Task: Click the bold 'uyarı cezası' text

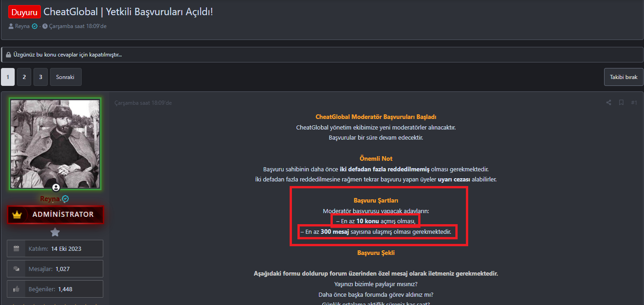Action: click(453, 179)
